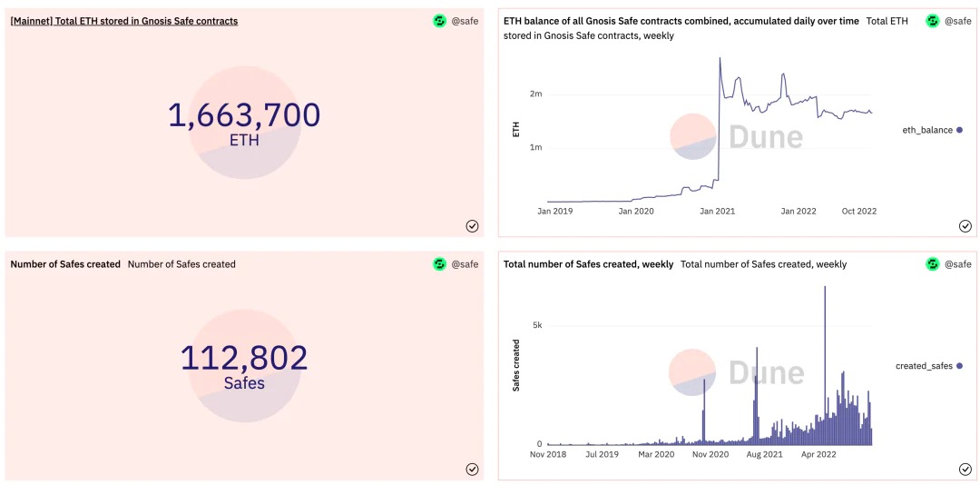Click the Safe avatar in the weekly Safes created chart panel
Viewport: 980px width, 485px height.
933,264
